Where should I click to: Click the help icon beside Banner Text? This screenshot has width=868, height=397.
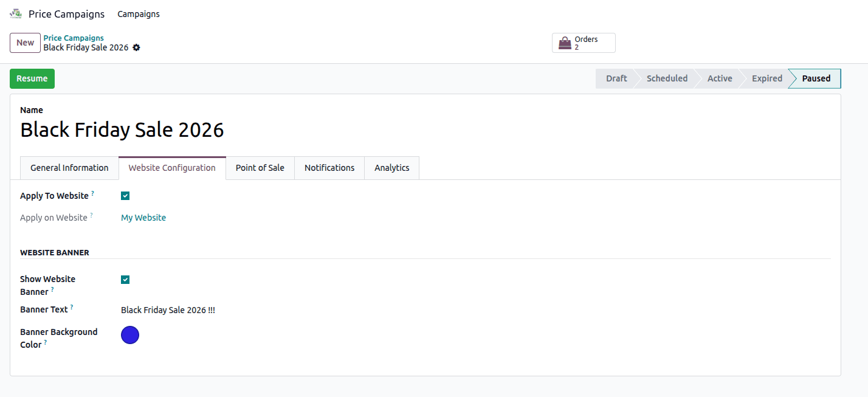click(x=72, y=306)
